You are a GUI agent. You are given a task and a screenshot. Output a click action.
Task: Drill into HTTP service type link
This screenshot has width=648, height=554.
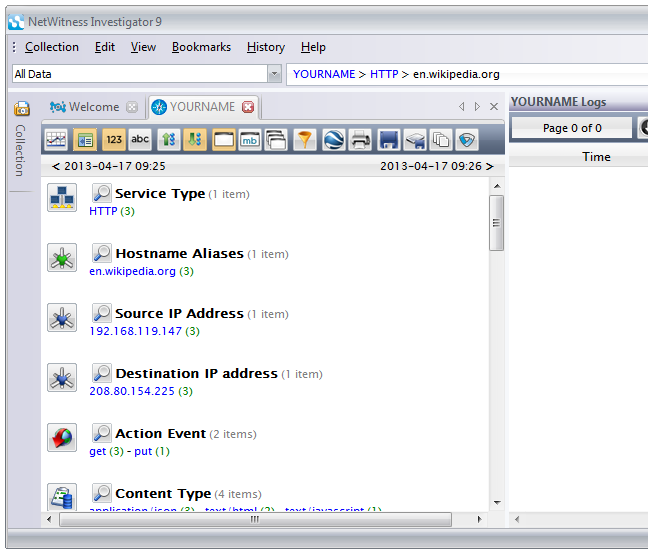point(103,211)
